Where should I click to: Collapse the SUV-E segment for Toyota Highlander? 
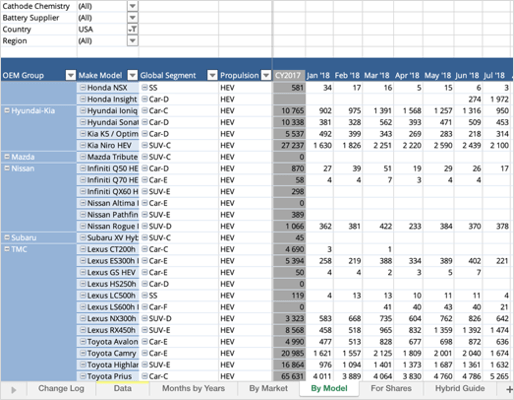tap(145, 364)
